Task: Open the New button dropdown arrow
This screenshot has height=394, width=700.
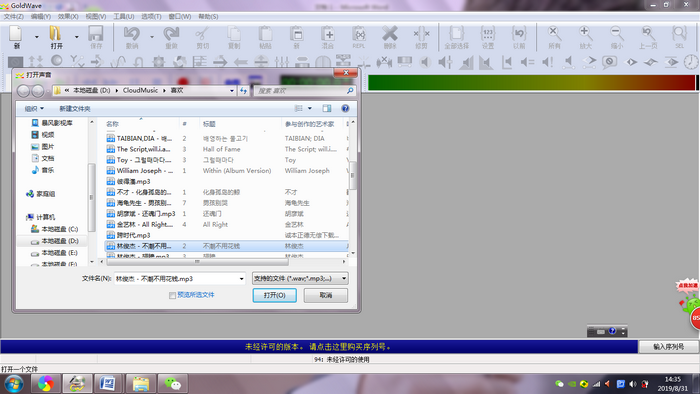Action: point(37,37)
